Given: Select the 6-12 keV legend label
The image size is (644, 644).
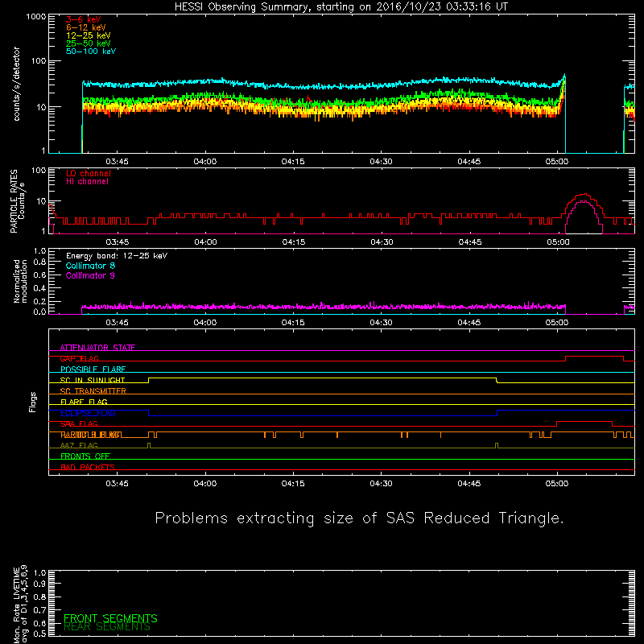Looking at the screenshot, I should point(86,27).
